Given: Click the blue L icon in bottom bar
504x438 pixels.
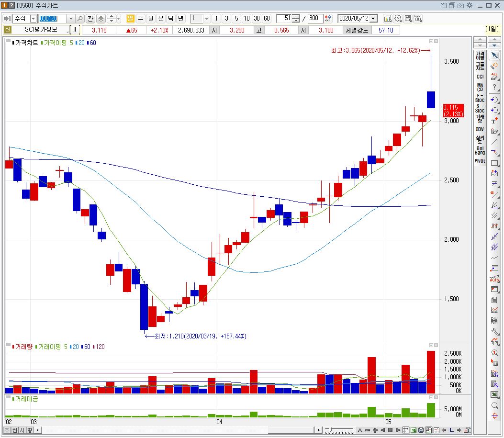Looking at the screenshot, I should click(x=452, y=430).
